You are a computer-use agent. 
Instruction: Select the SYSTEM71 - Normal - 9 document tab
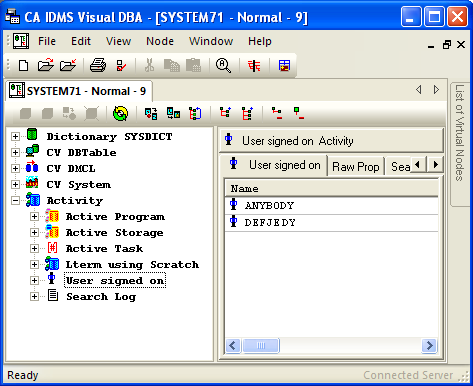pos(79,91)
